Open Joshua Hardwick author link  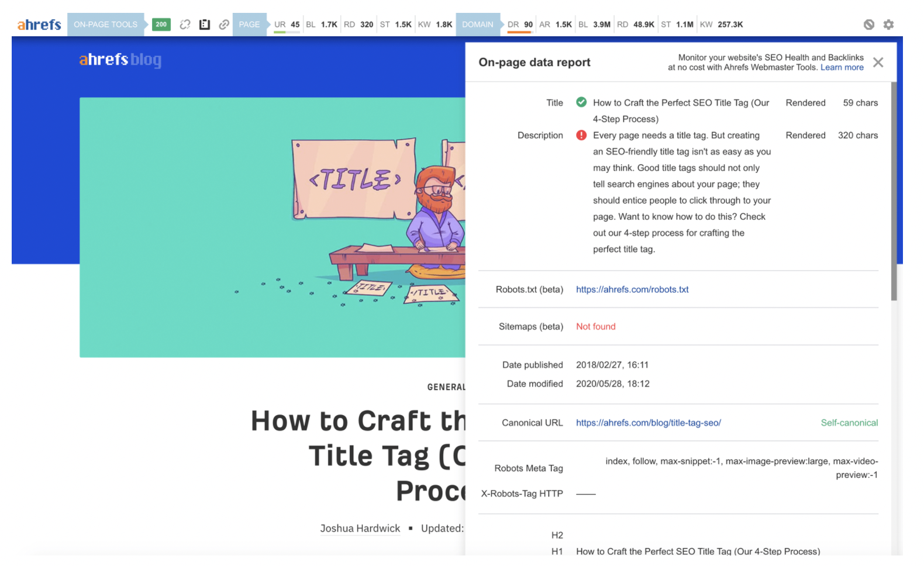coord(360,529)
